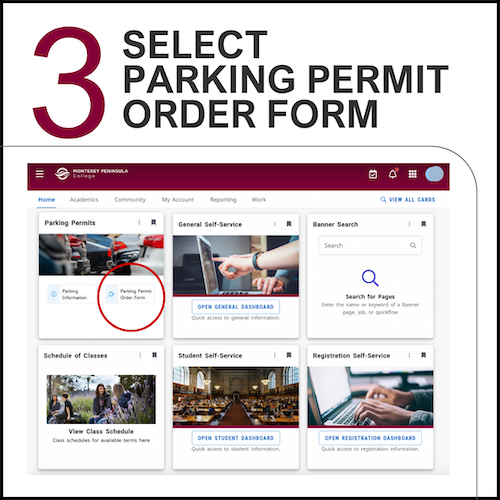Open the hamburger navigation menu
500x500 pixels.
click(x=39, y=174)
